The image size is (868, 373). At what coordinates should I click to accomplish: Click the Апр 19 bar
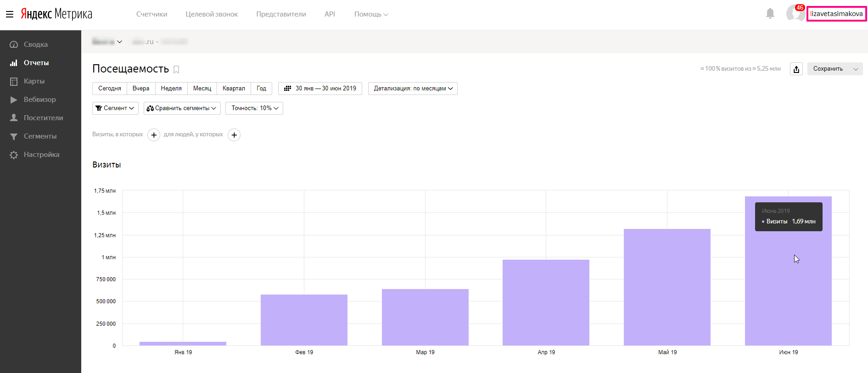pyautogui.click(x=546, y=302)
